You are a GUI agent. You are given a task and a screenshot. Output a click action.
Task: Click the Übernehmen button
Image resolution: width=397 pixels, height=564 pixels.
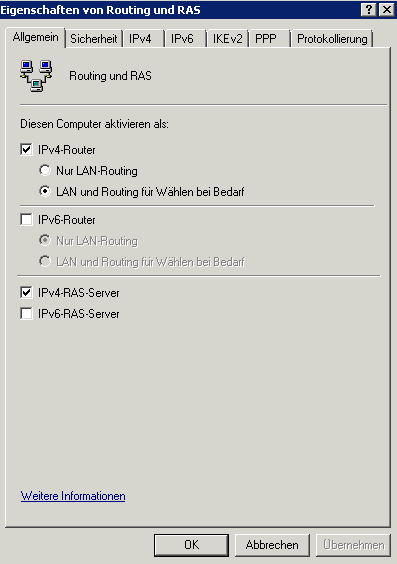pos(353,545)
